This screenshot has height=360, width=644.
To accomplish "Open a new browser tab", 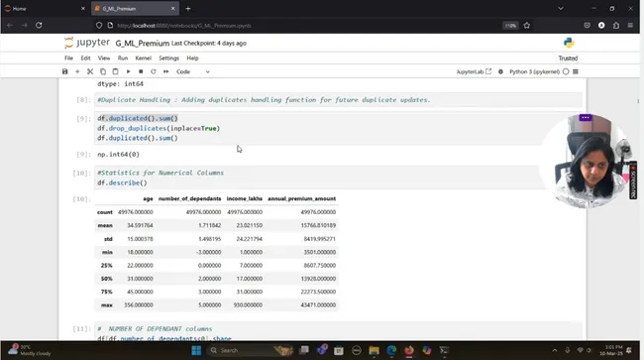I will 188,9.
